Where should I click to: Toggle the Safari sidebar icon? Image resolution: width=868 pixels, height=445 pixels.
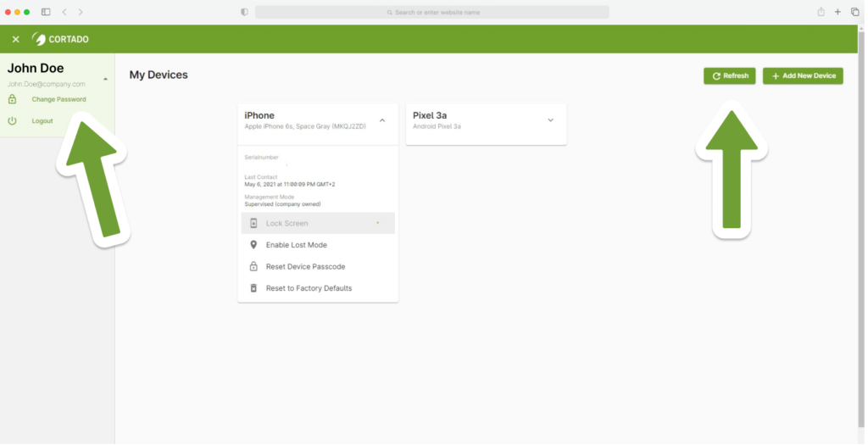46,12
